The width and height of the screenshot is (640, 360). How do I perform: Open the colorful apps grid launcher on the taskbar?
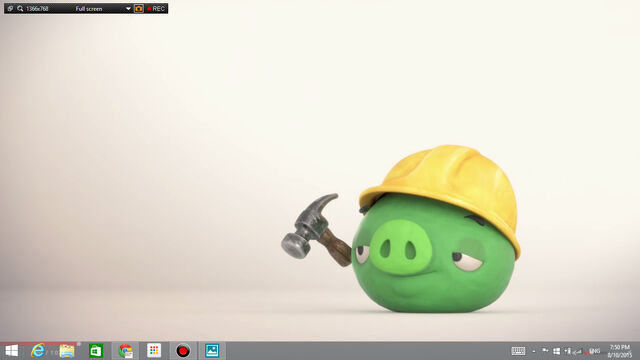[x=154, y=351]
